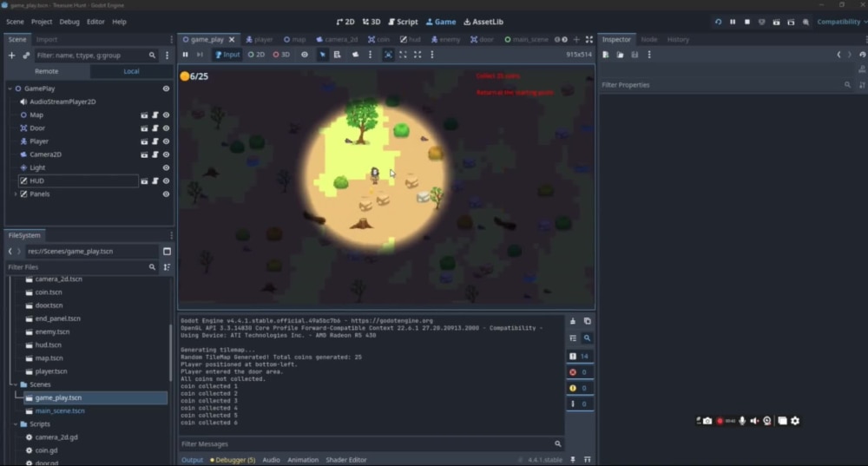Collapse the Scripts folder in FileSystem
Viewport: 868px width, 466px height.
(15, 424)
